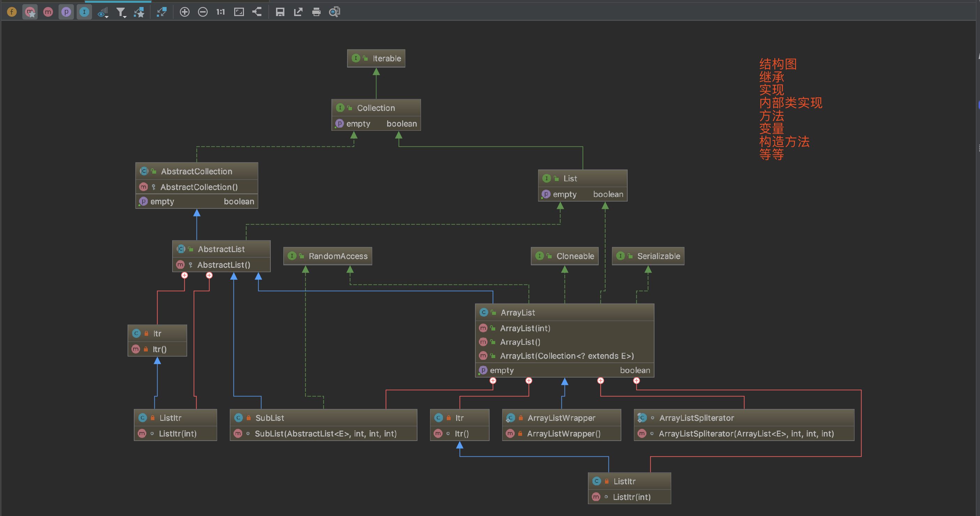Save the UML diagram
Image resolution: width=980 pixels, height=516 pixels.
280,12
